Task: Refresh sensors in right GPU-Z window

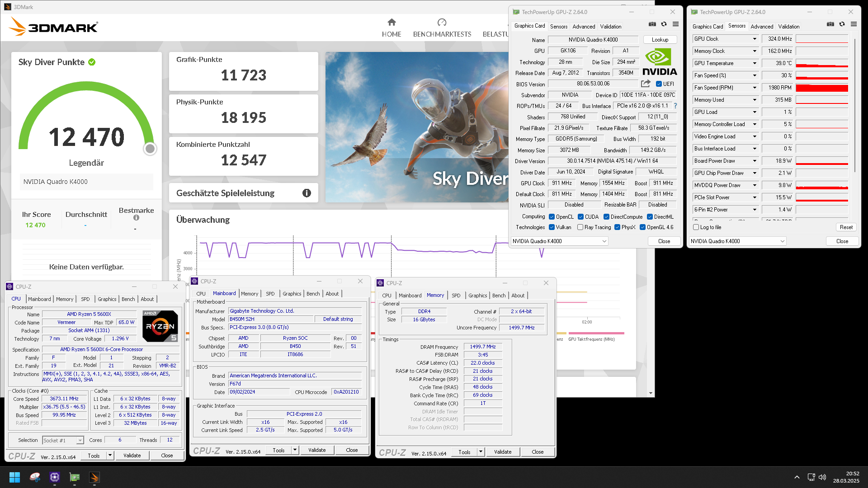Action: pos(842,24)
